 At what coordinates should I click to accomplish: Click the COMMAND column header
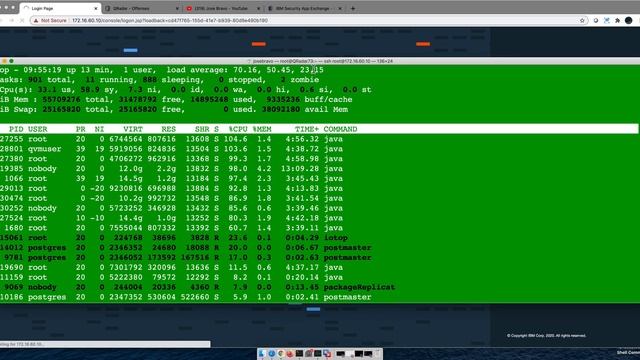click(340, 129)
